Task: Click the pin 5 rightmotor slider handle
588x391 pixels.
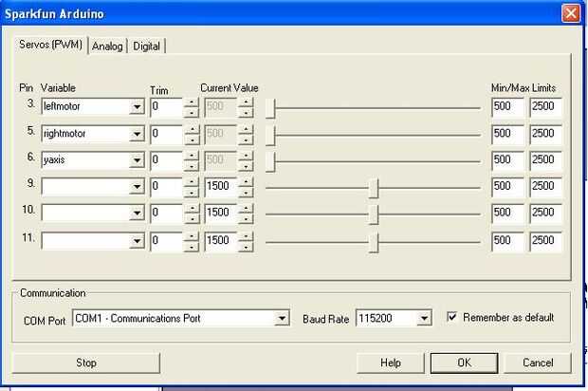Action: (x=270, y=136)
